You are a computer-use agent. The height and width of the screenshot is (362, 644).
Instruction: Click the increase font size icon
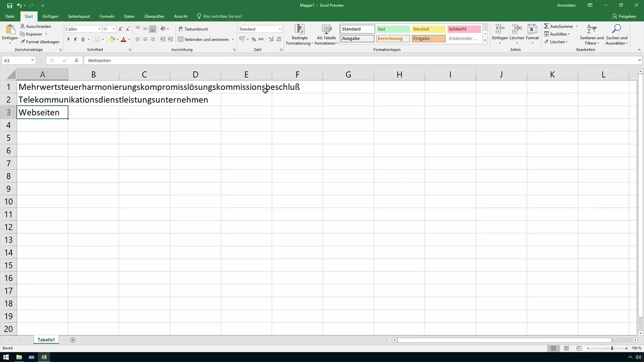(x=120, y=29)
